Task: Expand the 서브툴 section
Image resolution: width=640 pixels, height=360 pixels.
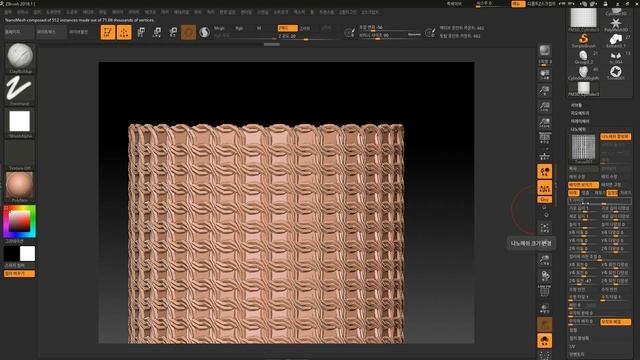Action: [x=576, y=105]
